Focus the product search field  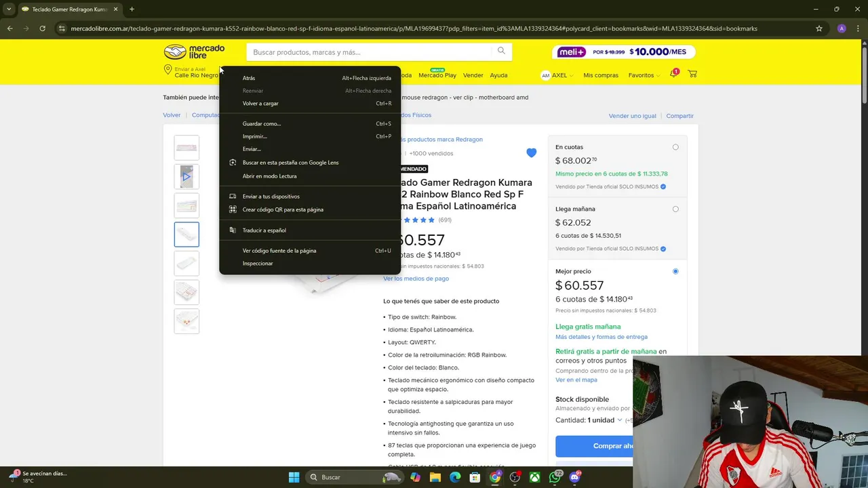(x=370, y=52)
